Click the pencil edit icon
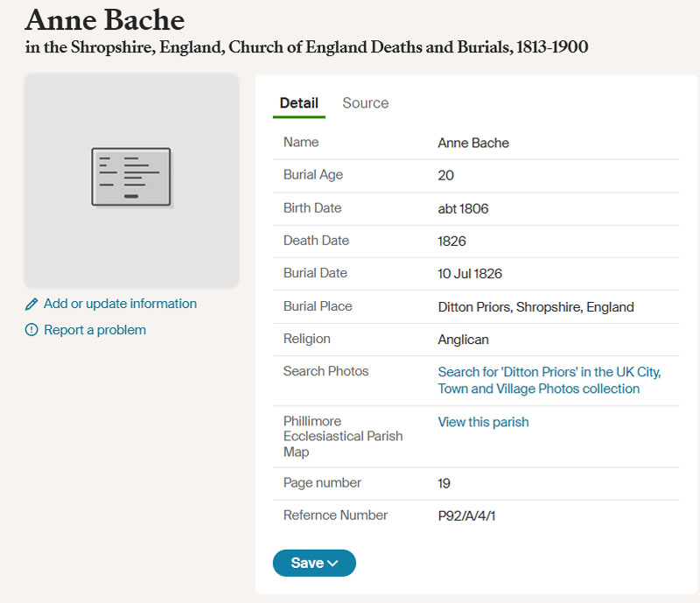Image resolution: width=700 pixels, height=603 pixels. (x=31, y=305)
